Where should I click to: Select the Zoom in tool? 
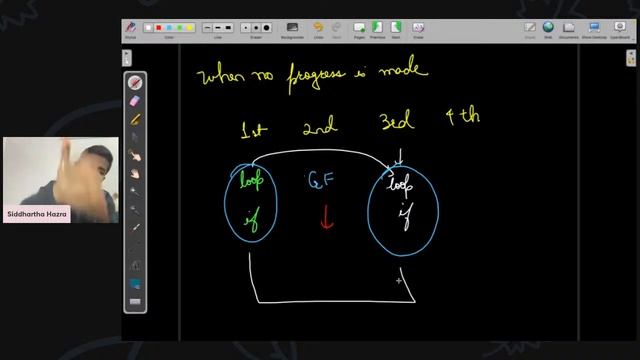pyautogui.click(x=135, y=192)
